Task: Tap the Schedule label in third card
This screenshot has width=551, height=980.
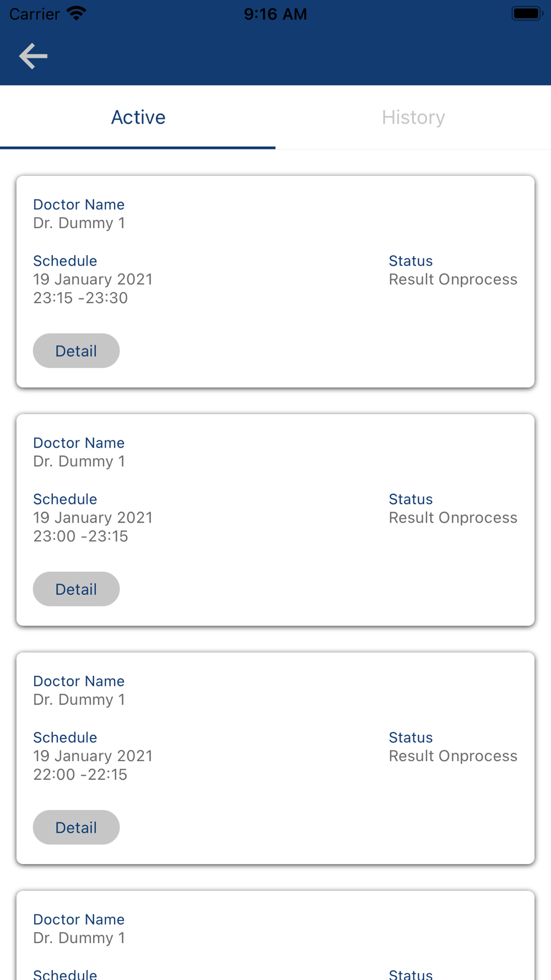Action: [x=65, y=737]
